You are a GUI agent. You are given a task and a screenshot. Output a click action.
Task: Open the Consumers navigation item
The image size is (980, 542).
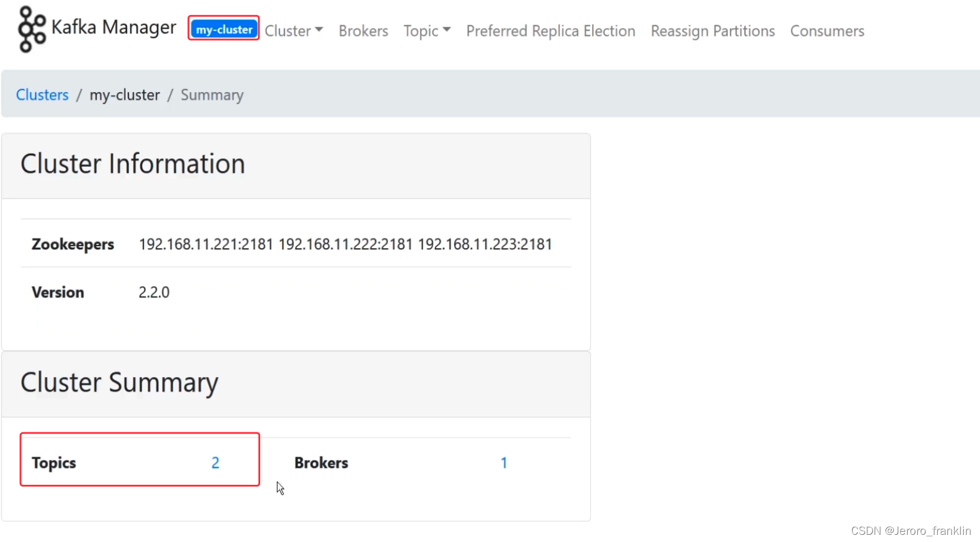point(827,31)
